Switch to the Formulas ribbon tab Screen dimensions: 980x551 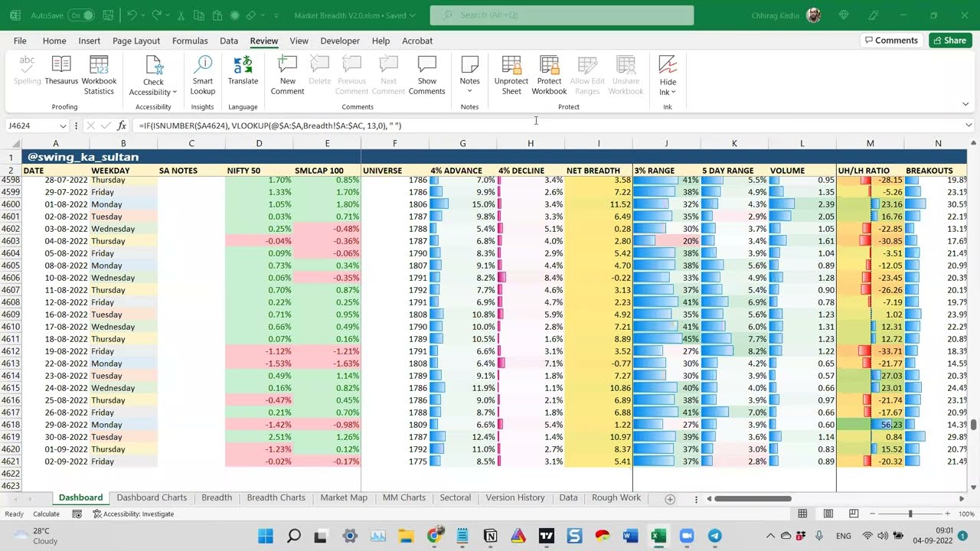(190, 41)
